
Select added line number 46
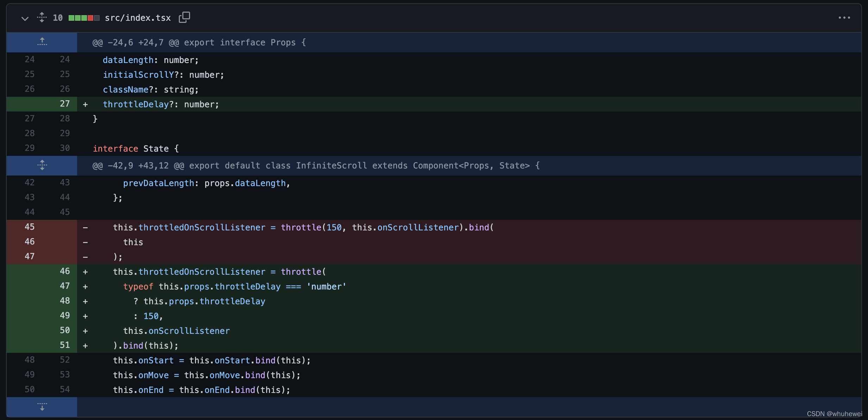(65, 271)
